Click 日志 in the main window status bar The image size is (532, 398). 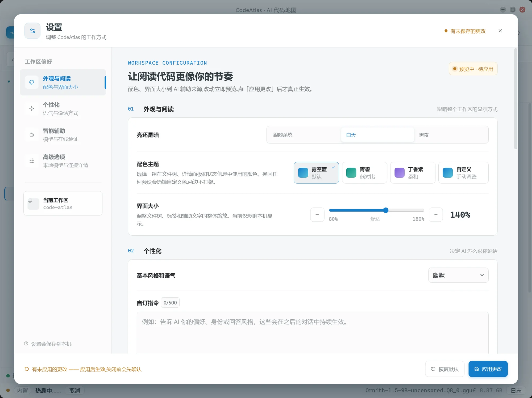tap(516, 391)
